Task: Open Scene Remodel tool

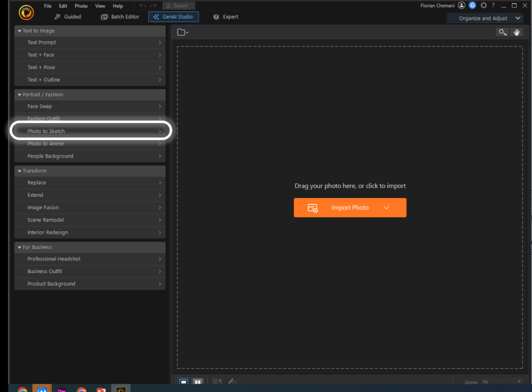Action: point(90,220)
